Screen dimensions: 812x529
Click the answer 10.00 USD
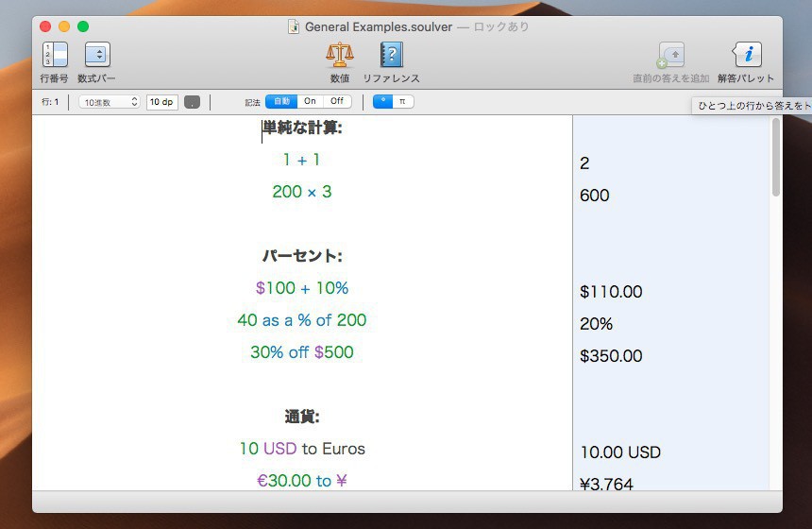click(x=620, y=452)
